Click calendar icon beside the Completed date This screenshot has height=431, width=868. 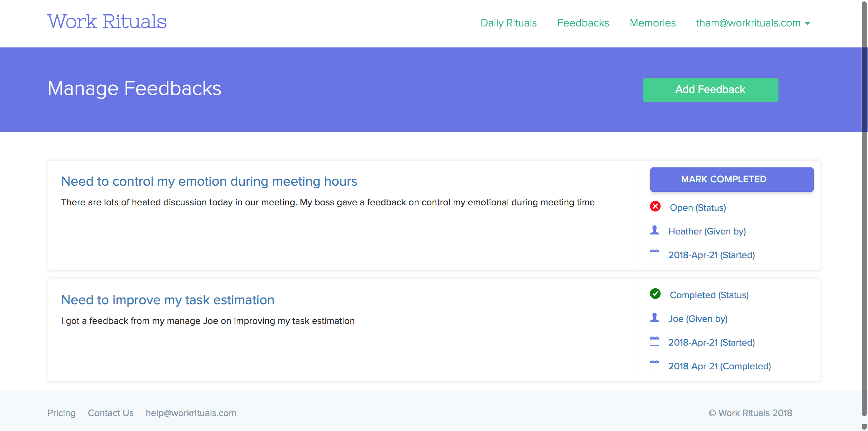[x=654, y=365]
